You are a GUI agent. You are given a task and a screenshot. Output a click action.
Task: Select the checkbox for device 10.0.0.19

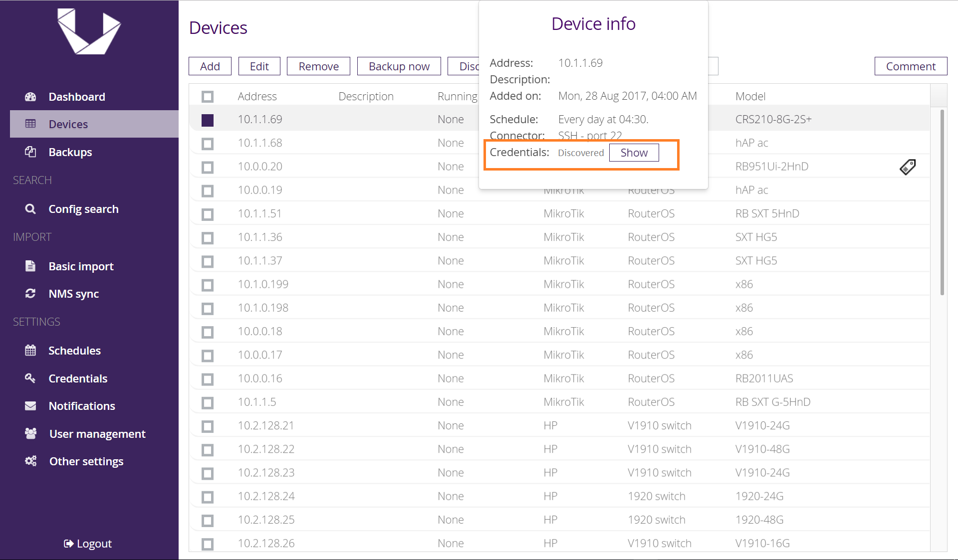pyautogui.click(x=208, y=191)
